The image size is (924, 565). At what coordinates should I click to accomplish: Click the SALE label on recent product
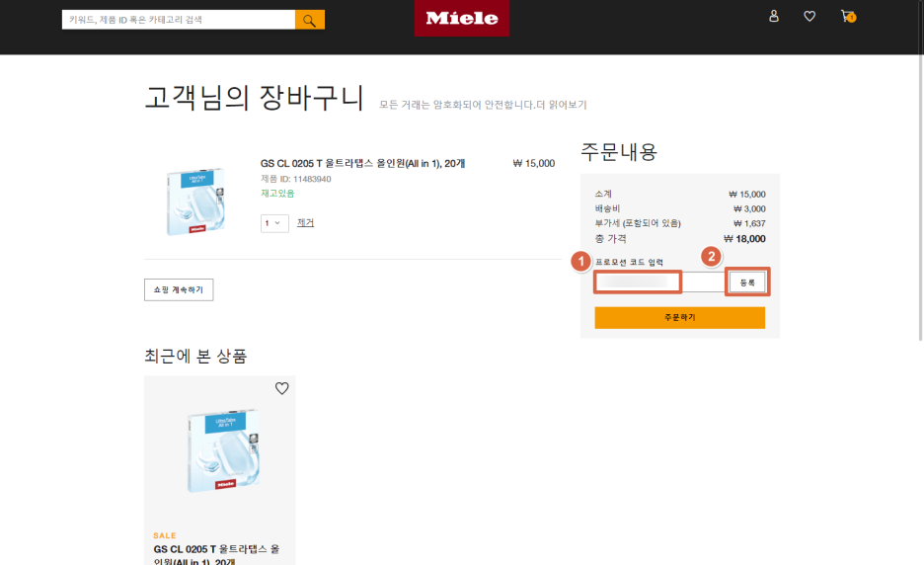click(165, 535)
